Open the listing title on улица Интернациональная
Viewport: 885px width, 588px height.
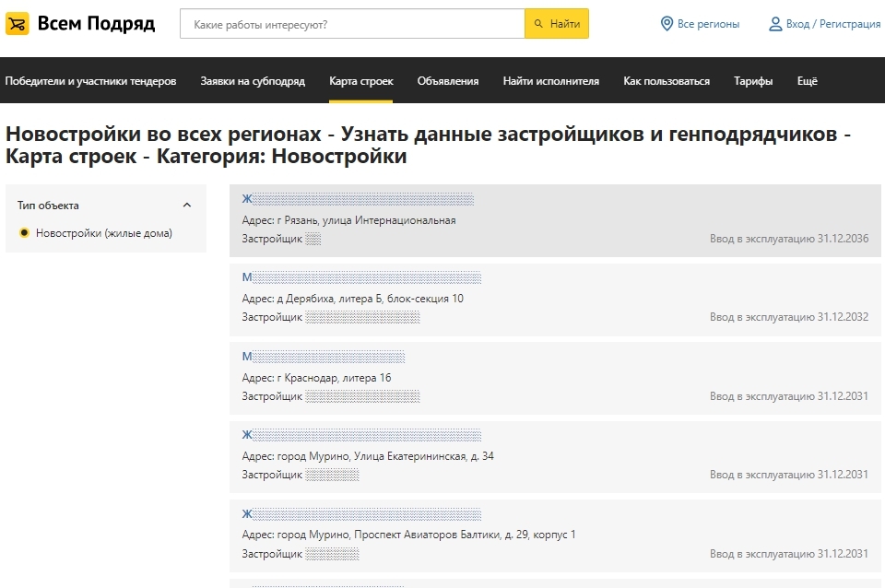(358, 199)
